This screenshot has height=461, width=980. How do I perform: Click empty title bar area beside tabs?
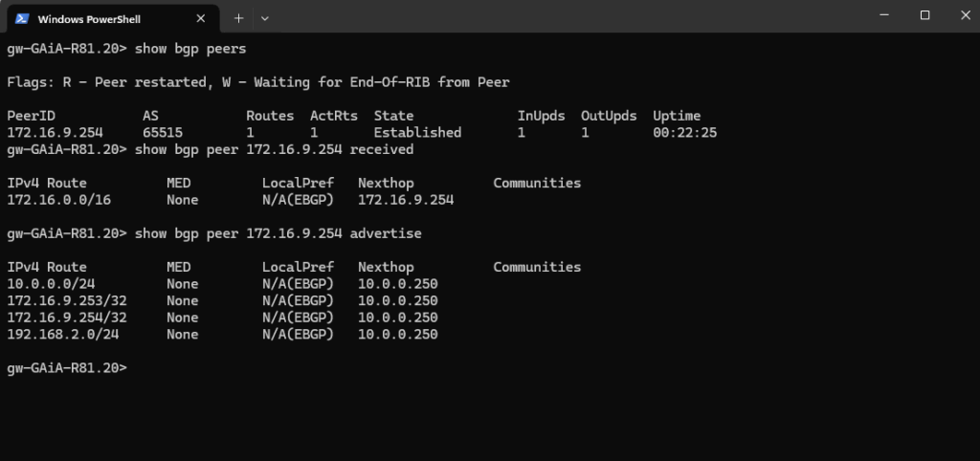[x=563, y=16]
